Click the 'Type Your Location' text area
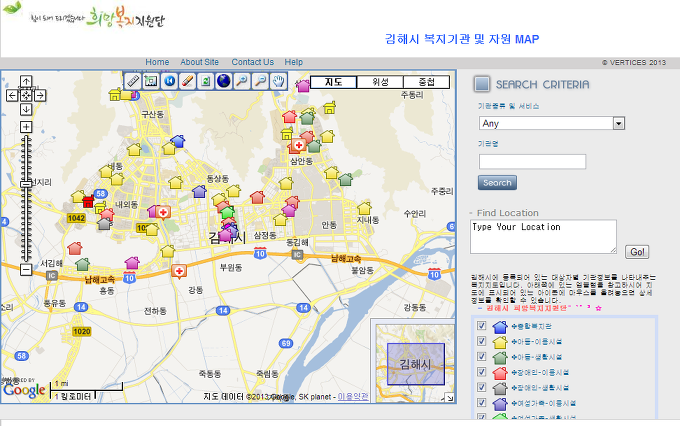This screenshot has height=426, width=680. [x=543, y=236]
